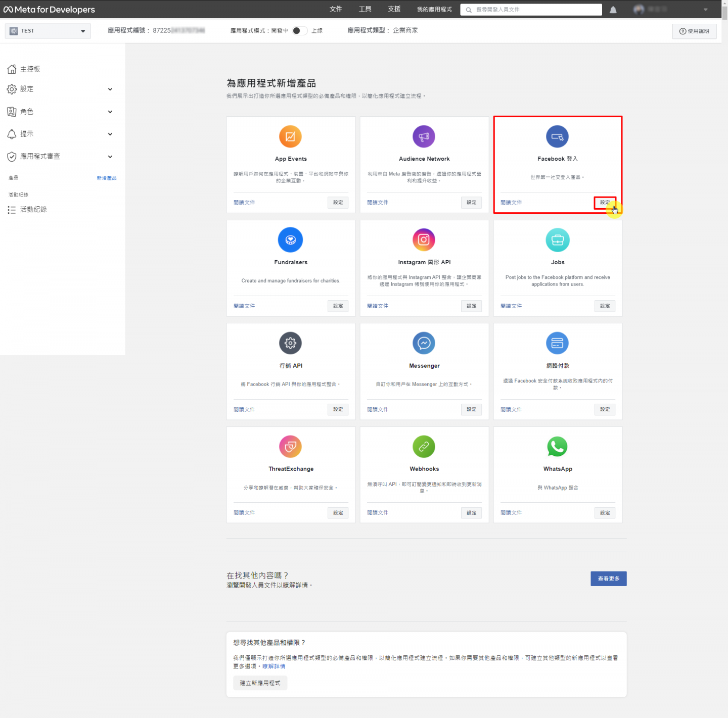This screenshot has height=718, width=728.
Task: Open 我的應用程式 in top navigation
Action: tap(434, 9)
